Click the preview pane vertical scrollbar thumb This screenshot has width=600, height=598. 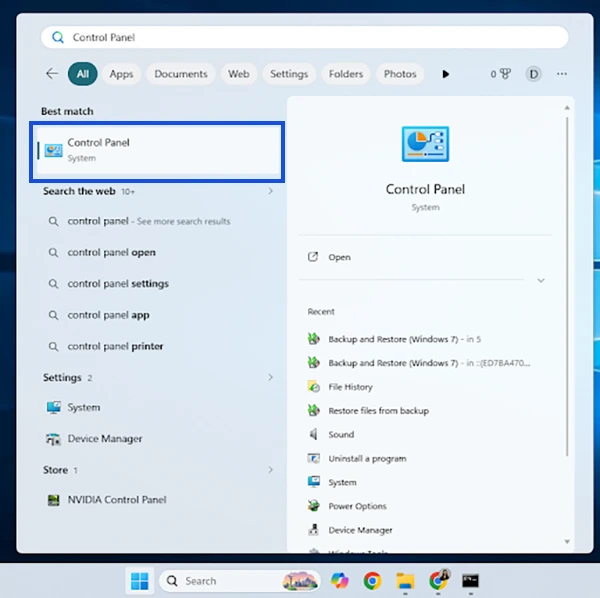coord(567,287)
